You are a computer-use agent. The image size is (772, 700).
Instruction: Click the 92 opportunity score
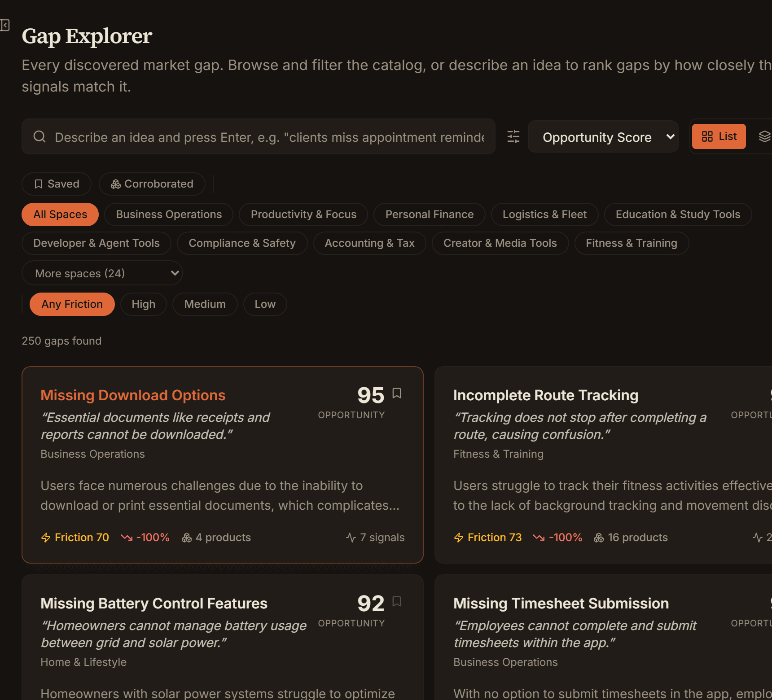[x=371, y=603]
